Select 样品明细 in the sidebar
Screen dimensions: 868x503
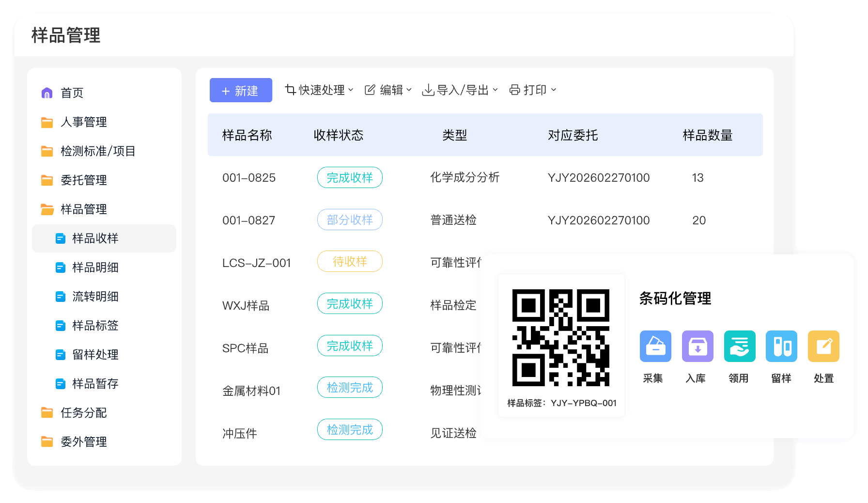point(95,267)
